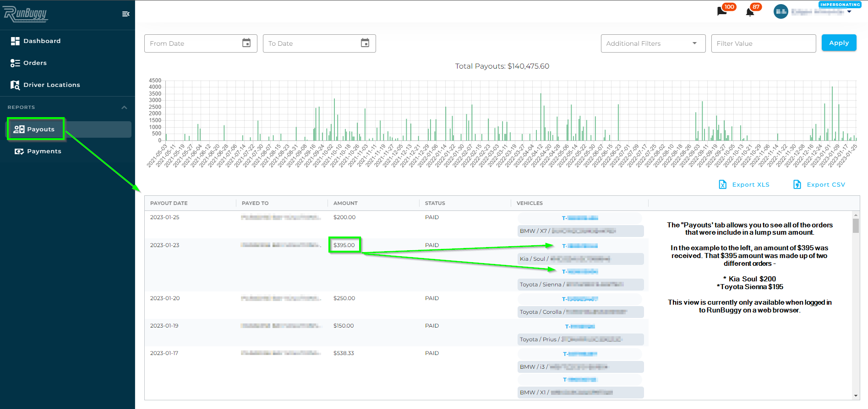Click the payouts table scrollbar thumb
The height and width of the screenshot is (409, 868).
pyautogui.click(x=856, y=226)
